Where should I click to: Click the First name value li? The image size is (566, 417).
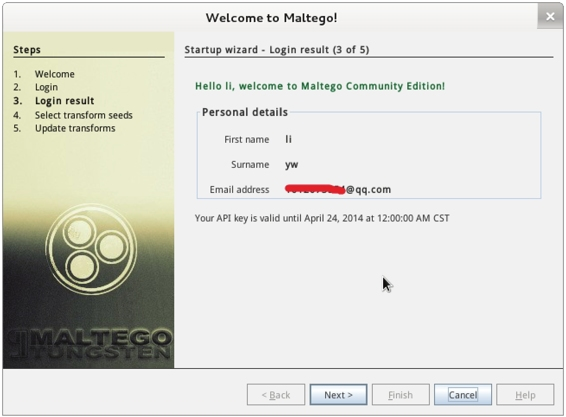tap(288, 139)
